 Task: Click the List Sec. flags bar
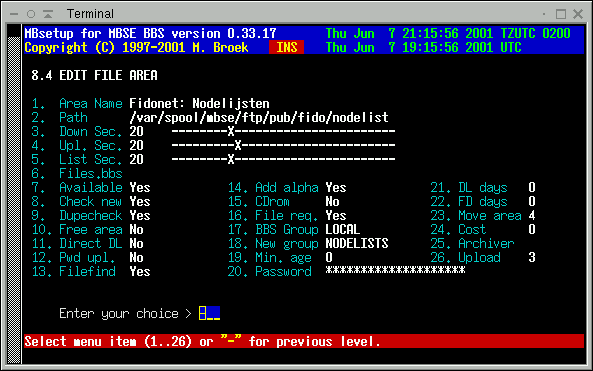[x=283, y=159]
